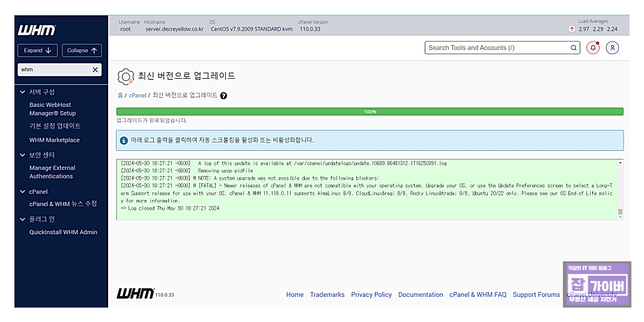The image size is (644, 322).
Task: Click the log scrollbar up arrow
Action: [620, 163]
